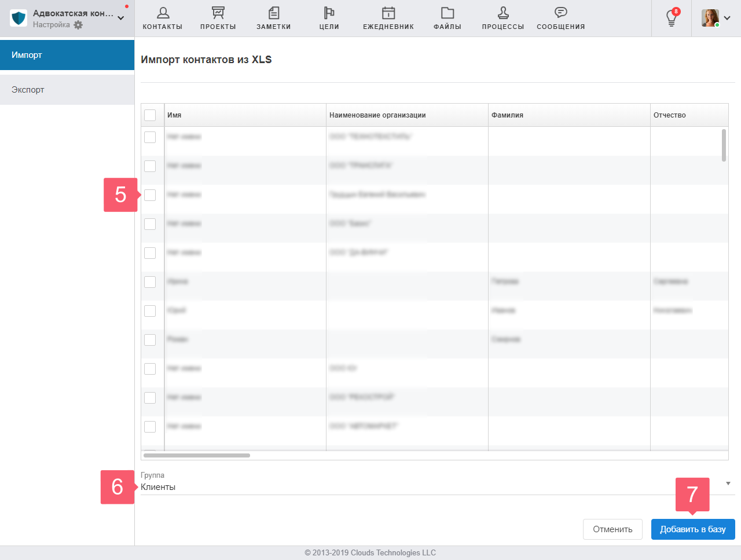Check the fifth contact row checkbox
Image resolution: width=741 pixels, height=560 pixels.
click(x=150, y=253)
